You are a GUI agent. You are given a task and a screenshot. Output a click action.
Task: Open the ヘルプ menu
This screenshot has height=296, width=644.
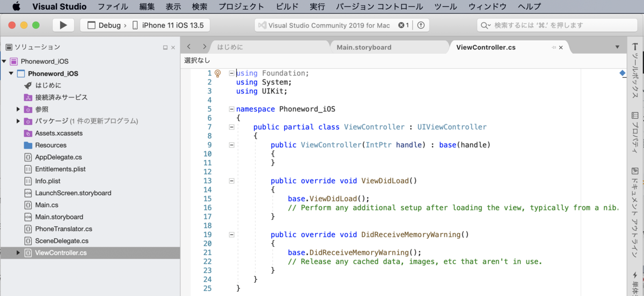(x=529, y=6)
